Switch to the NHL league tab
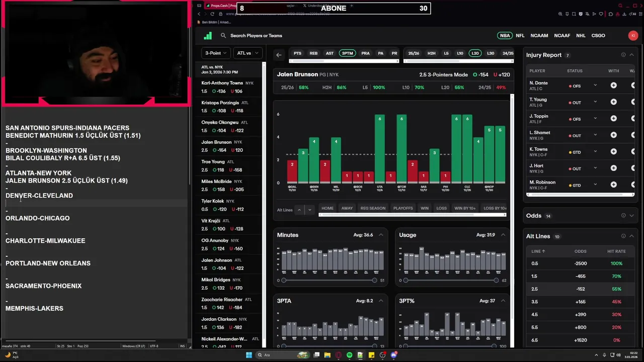The image size is (644, 362). click(x=581, y=36)
